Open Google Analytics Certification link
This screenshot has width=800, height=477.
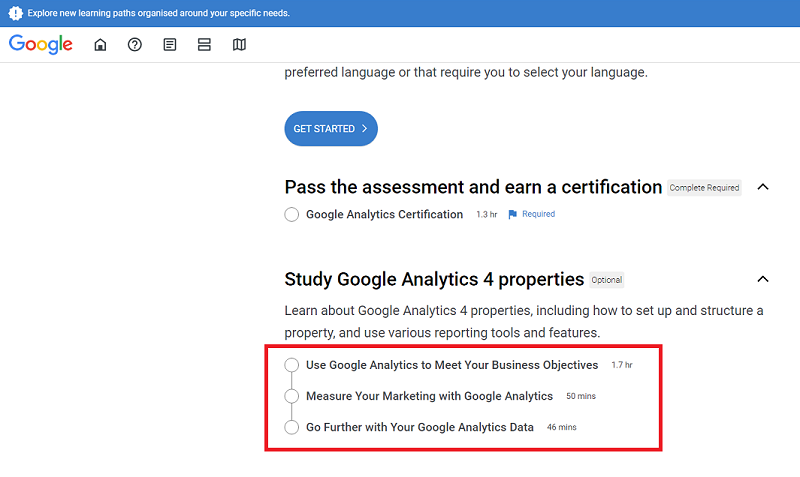pos(384,214)
